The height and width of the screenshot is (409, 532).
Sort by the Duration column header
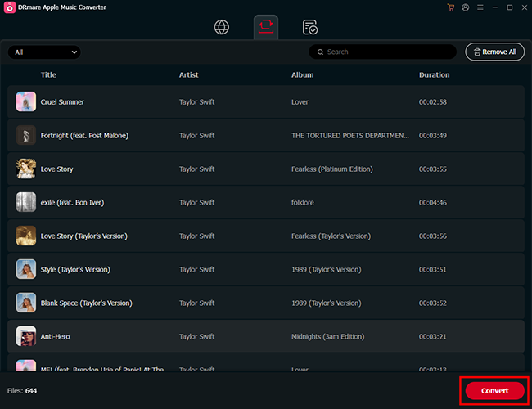pyautogui.click(x=434, y=75)
